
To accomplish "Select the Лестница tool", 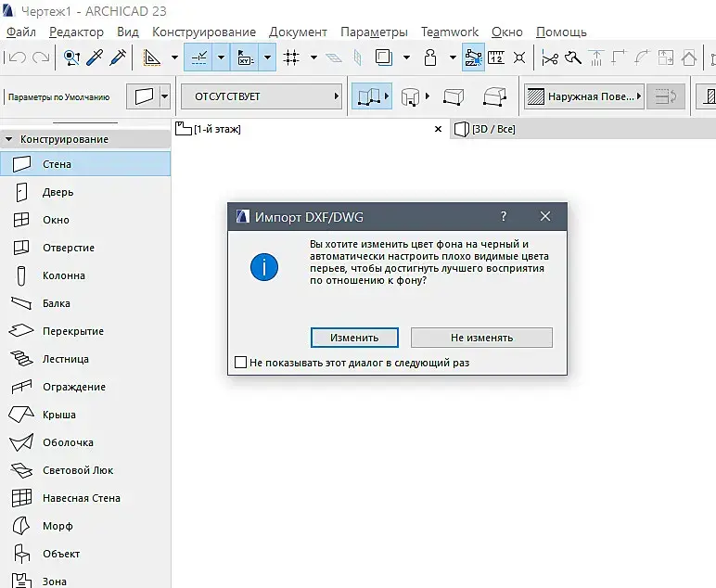I will point(85,359).
